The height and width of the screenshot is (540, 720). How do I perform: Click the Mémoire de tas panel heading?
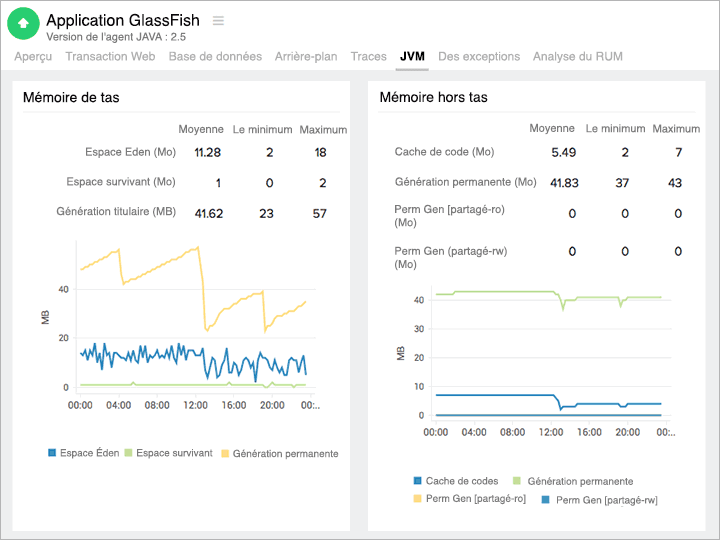(x=71, y=97)
